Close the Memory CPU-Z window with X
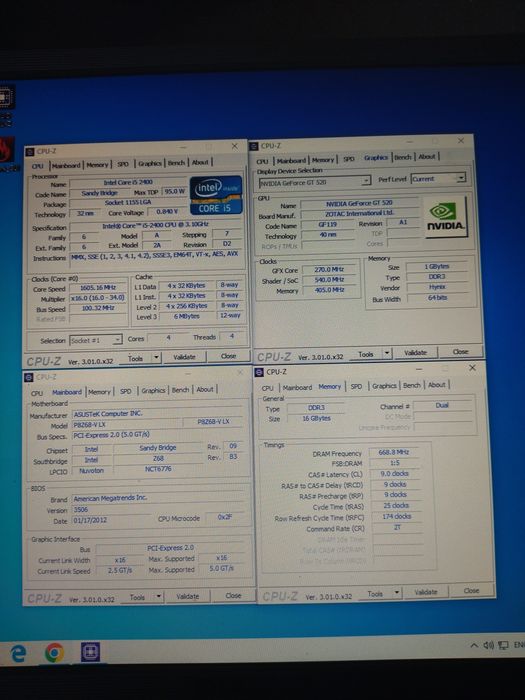The height and width of the screenshot is (700, 525). [x=472, y=367]
